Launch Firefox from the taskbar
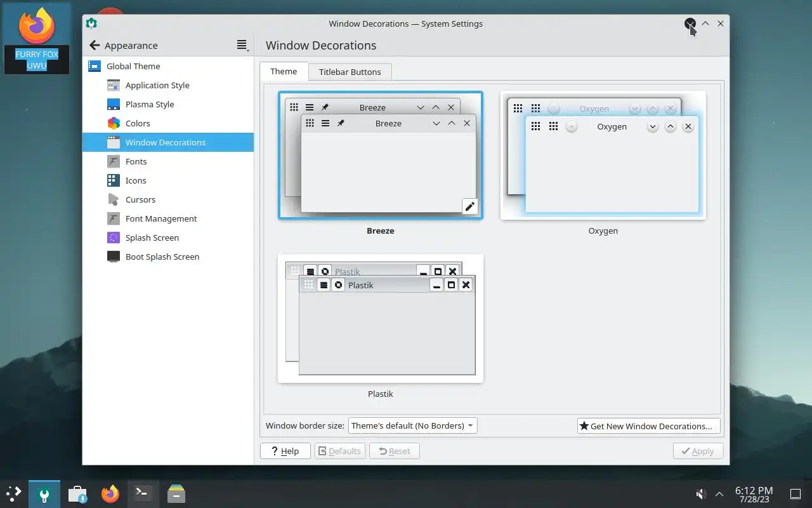812x508 pixels. (x=110, y=493)
